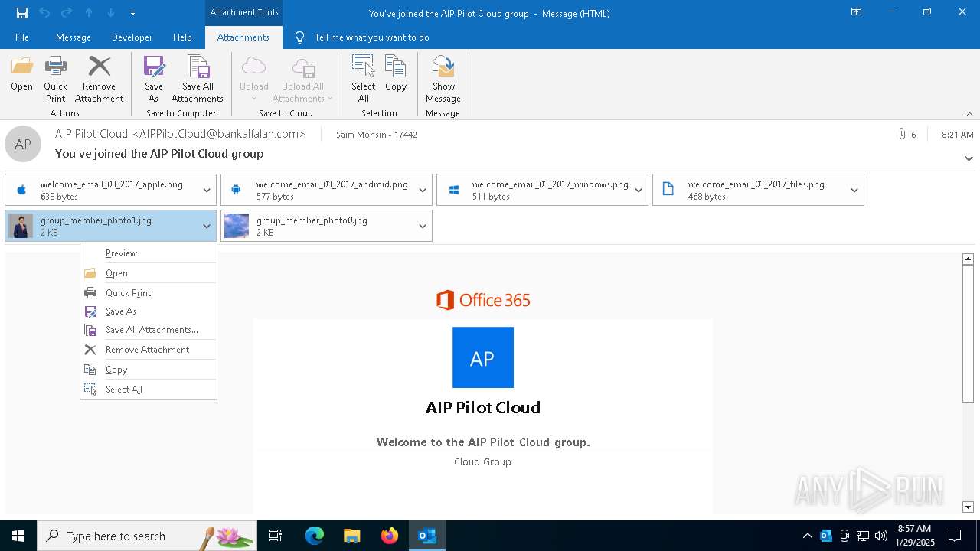Open the Customize Quick Access Toolbar dropdown
Viewport: 980px width, 551px height.
133,13
